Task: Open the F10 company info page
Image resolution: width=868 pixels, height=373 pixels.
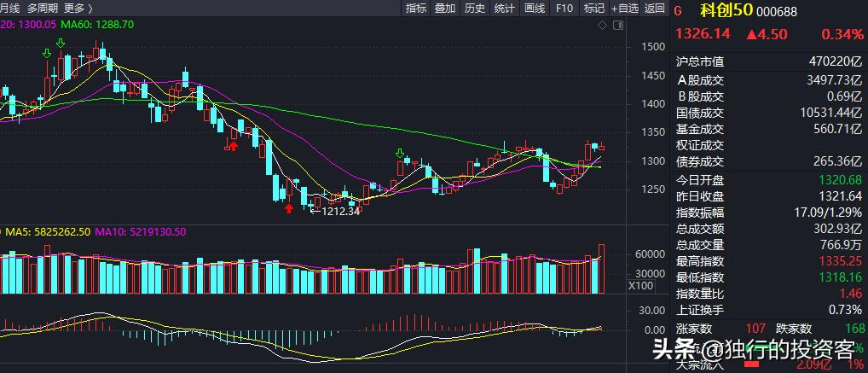Action: 564,8
